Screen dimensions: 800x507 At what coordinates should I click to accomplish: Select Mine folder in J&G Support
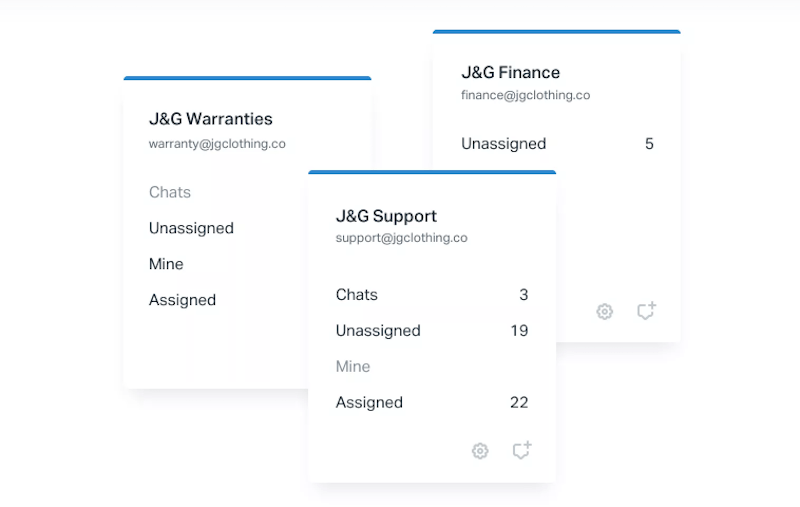[353, 367]
